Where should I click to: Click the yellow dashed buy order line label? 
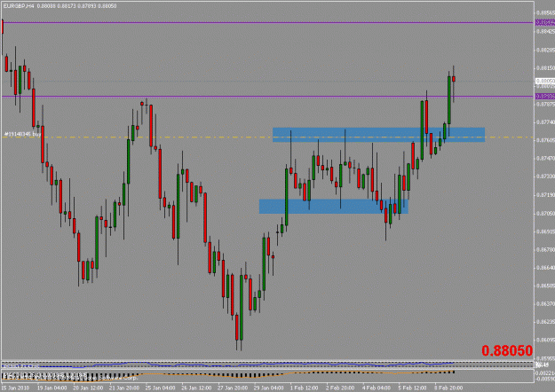point(22,134)
